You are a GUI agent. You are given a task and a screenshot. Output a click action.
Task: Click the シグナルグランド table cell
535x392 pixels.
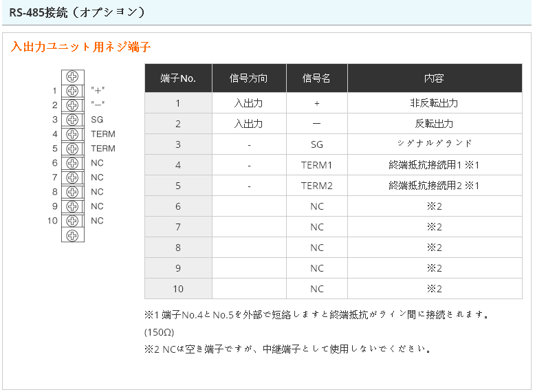[434, 144]
